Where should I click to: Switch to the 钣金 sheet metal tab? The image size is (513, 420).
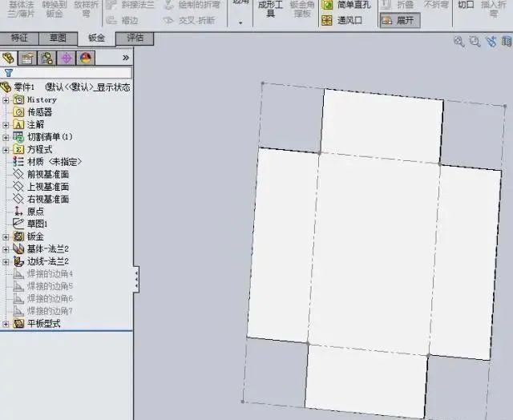click(x=96, y=38)
